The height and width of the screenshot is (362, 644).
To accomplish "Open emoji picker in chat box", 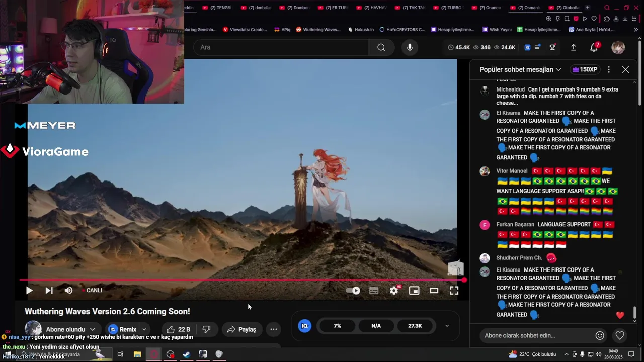I will (600, 335).
